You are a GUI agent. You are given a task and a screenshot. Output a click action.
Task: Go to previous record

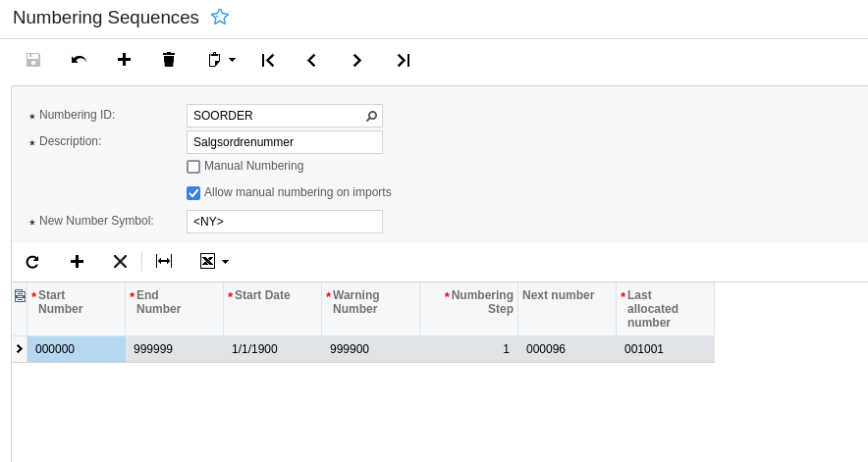click(311, 60)
